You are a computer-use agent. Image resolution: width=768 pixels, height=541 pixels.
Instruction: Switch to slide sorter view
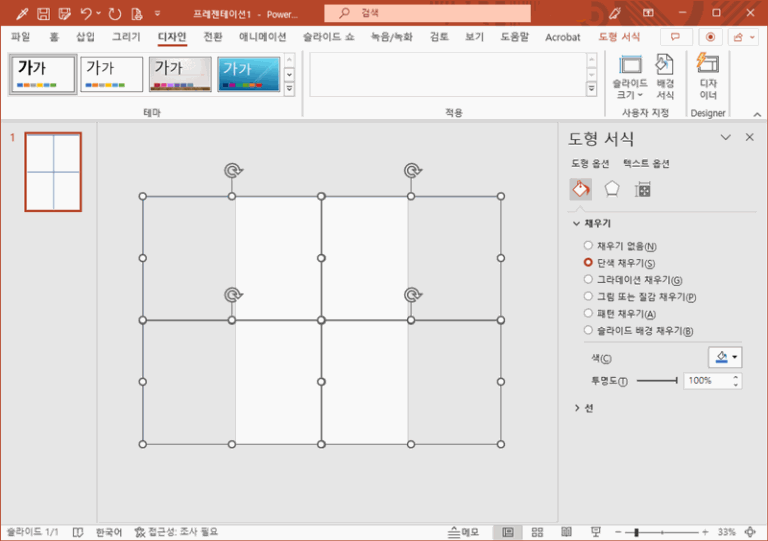[537, 532]
